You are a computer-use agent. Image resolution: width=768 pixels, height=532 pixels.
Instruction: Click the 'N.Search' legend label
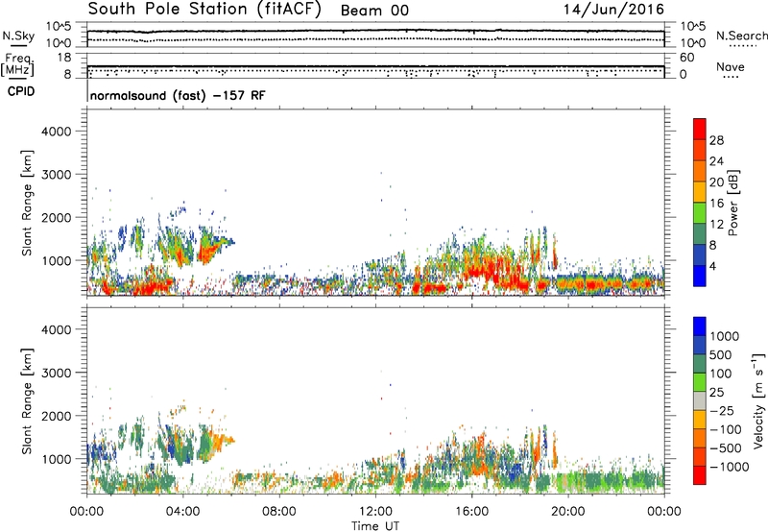[x=741, y=36]
